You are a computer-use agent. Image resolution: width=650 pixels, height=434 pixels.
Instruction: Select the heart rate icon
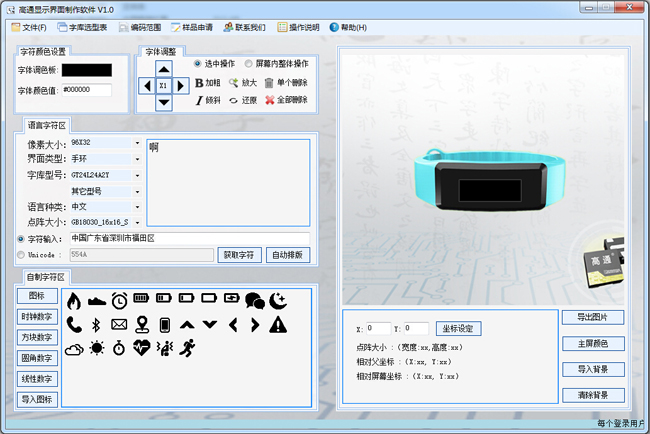click(x=141, y=348)
